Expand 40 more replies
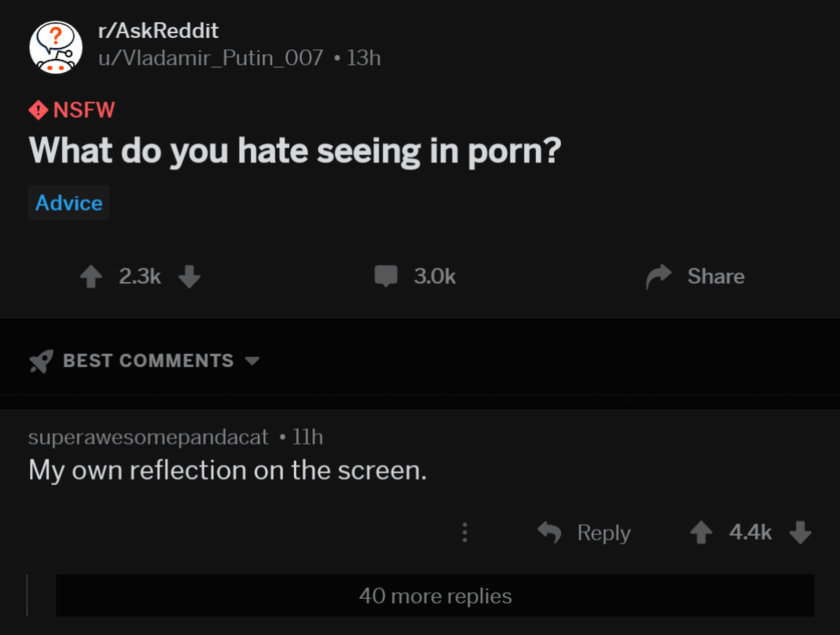Viewport: 840px width, 635px height. 435,595
